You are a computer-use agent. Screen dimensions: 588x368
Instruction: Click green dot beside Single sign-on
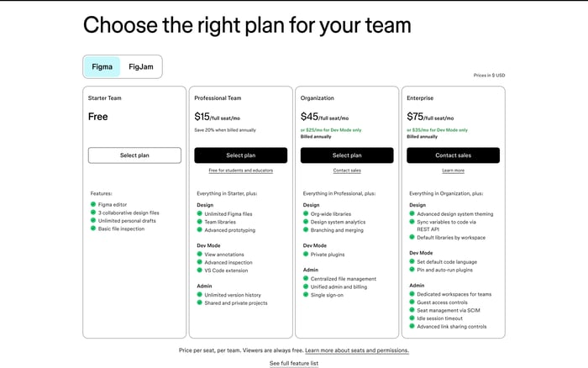[x=306, y=294]
